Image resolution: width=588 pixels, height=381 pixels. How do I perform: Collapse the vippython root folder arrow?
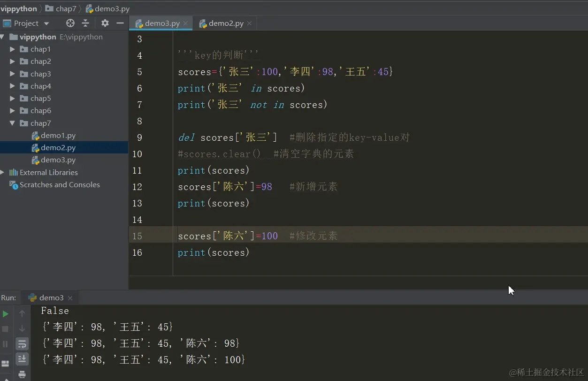[x=3, y=37]
